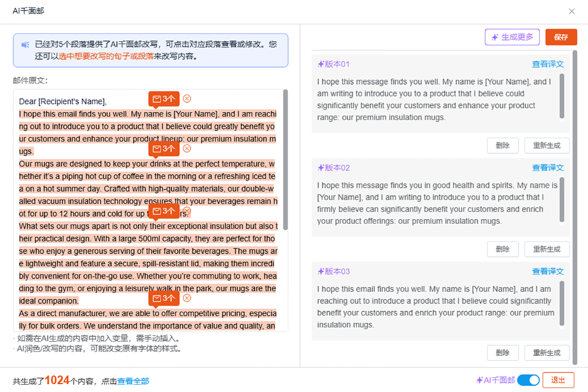Click the second paragraph's 3个 mail badge
The width and height of the screenshot is (588, 392).
coord(164,149)
